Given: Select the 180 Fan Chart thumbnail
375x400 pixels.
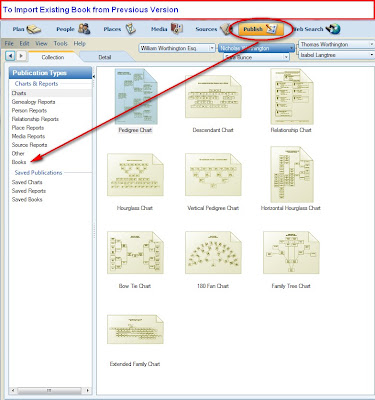Looking at the screenshot, I should click(x=213, y=253).
